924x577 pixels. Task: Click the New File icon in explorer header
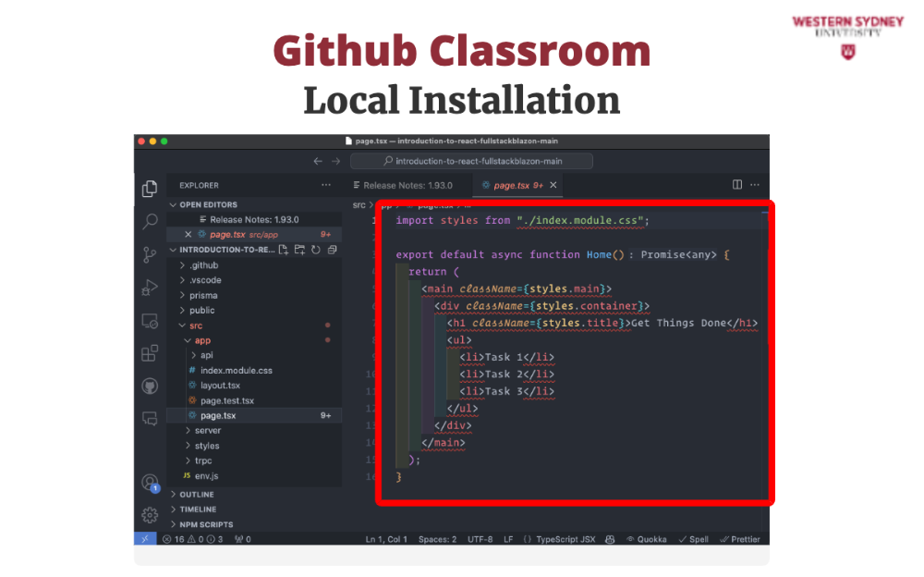click(285, 250)
